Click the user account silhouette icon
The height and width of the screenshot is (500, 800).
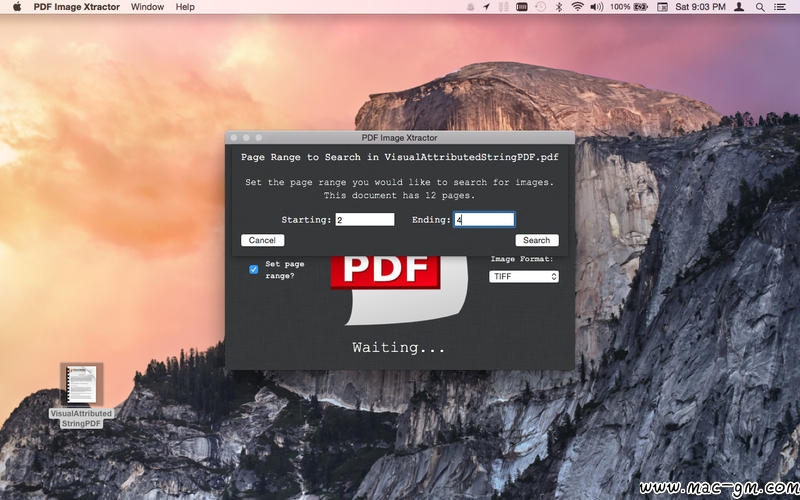tap(739, 7)
